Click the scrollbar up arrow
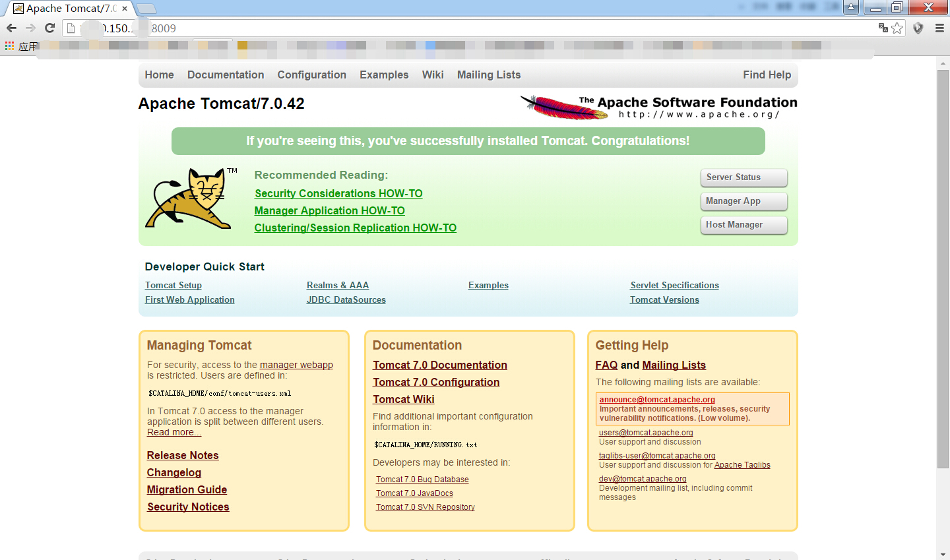The width and height of the screenshot is (950, 560). pyautogui.click(x=943, y=62)
